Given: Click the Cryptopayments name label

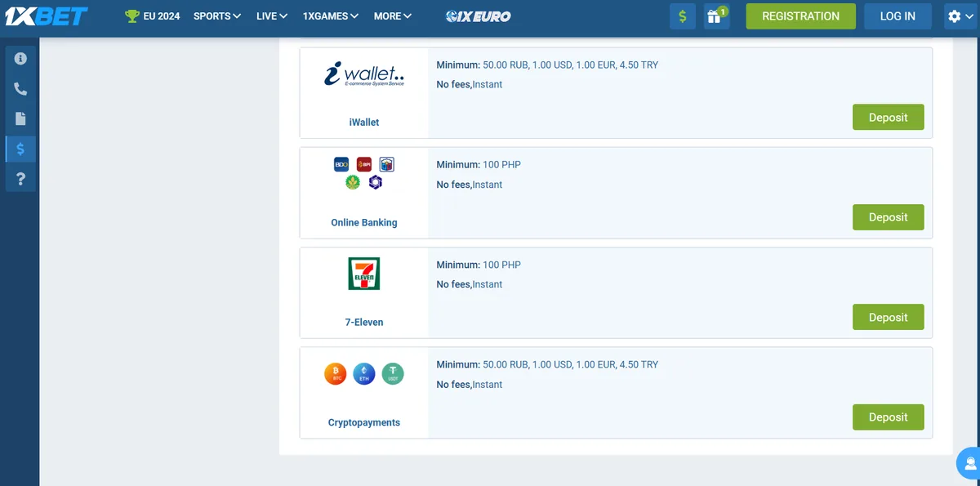Looking at the screenshot, I should [364, 423].
